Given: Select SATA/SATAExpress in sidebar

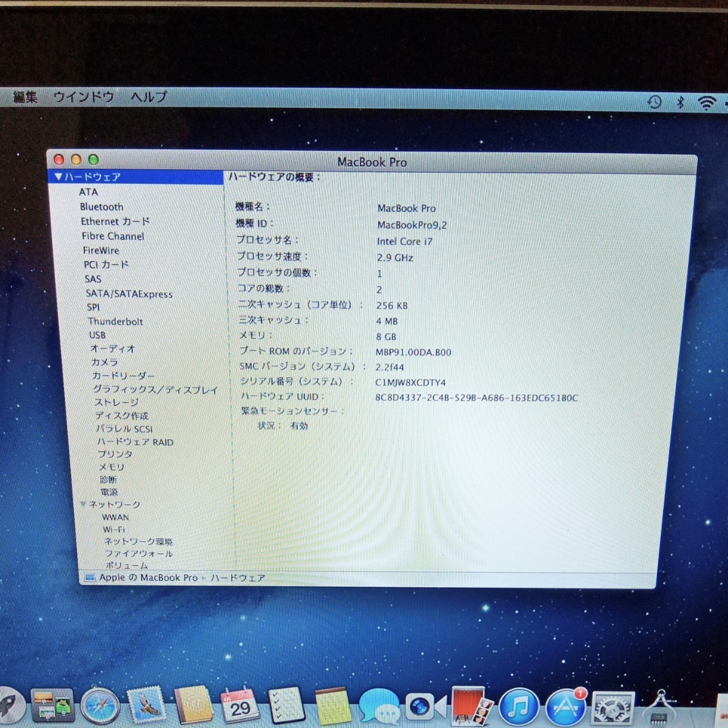Looking at the screenshot, I should [129, 294].
